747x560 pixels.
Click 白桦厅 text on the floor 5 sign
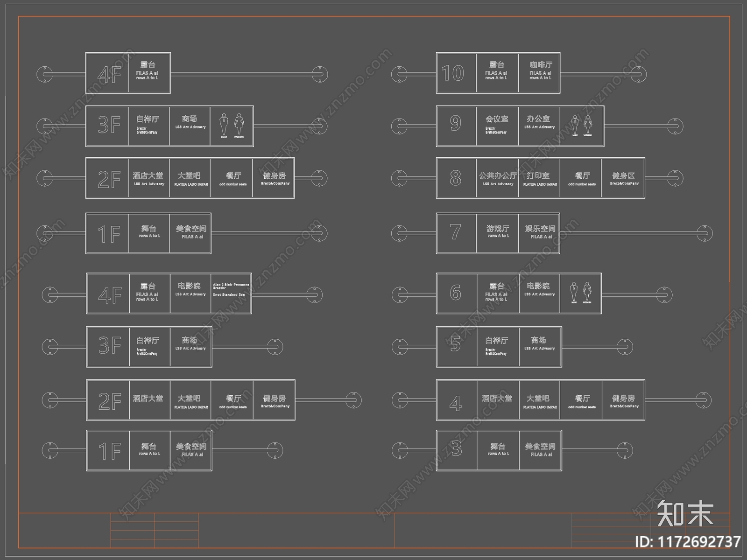(497, 340)
